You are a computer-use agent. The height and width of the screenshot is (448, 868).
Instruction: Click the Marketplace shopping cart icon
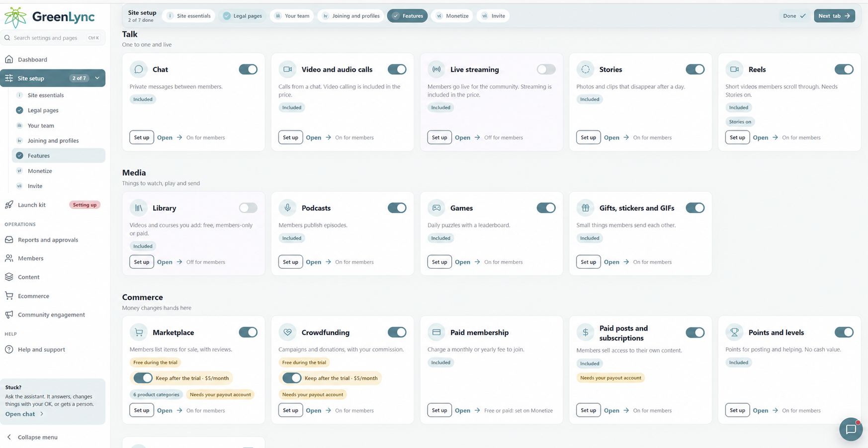[x=139, y=332]
